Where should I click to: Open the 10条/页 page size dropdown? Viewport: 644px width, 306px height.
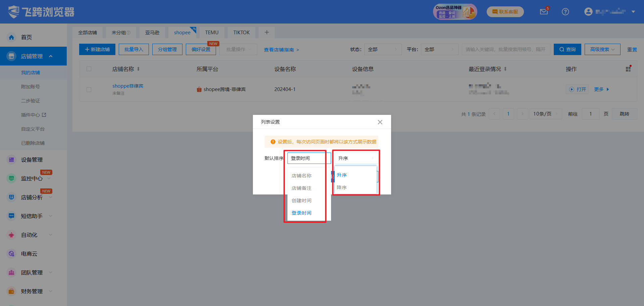[x=545, y=114]
